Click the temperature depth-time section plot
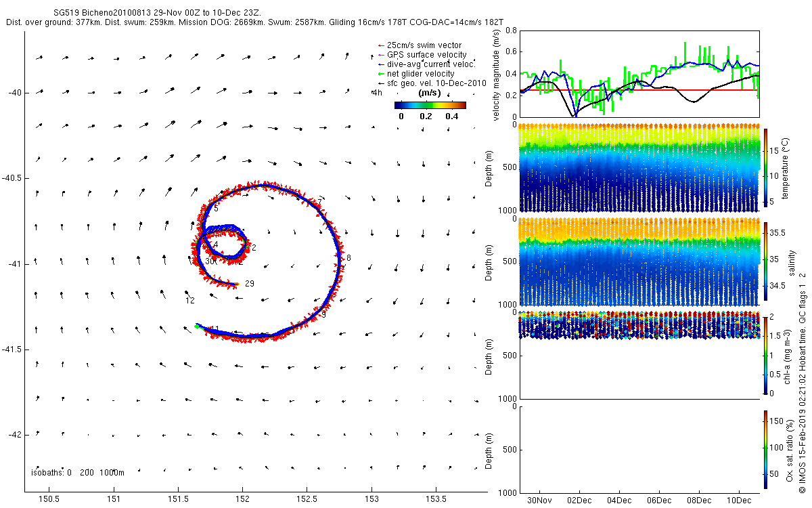812x508 pixels. click(639, 167)
